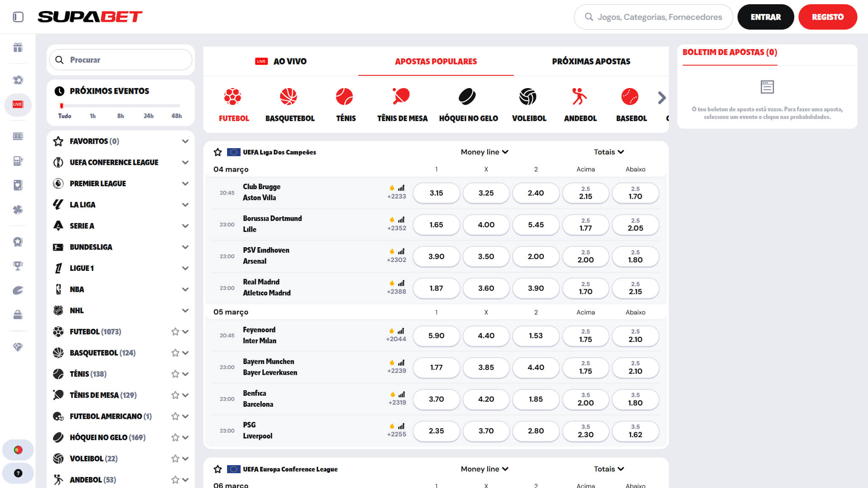868x488 pixels.
Task: Click the Entrar button
Action: [765, 17]
